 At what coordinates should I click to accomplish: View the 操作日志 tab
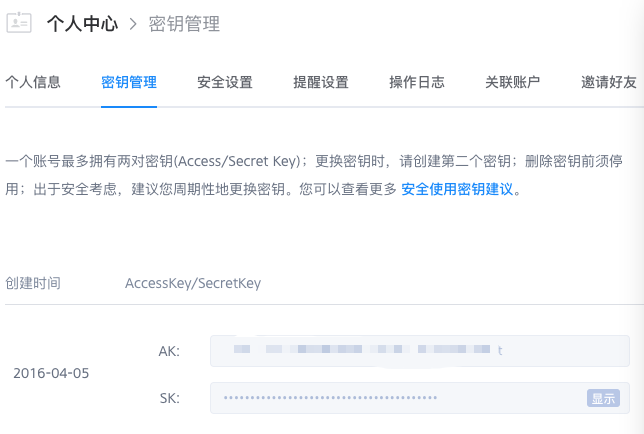417,82
